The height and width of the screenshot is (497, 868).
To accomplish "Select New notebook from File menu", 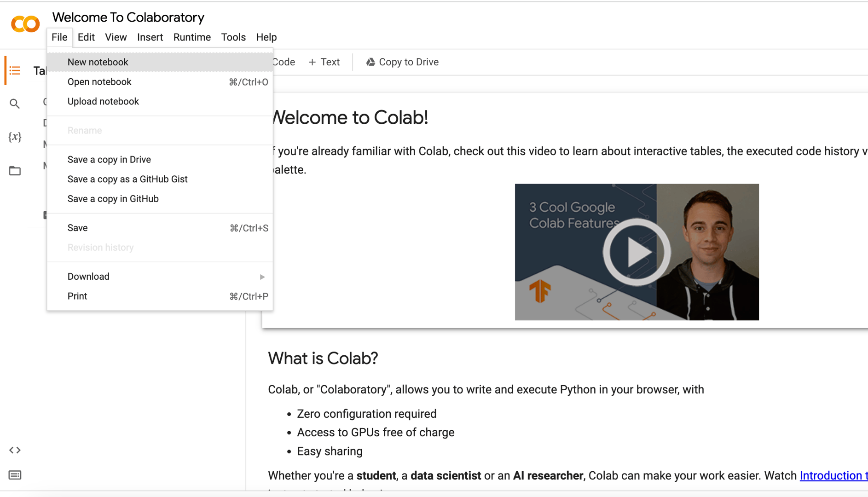I will point(98,62).
